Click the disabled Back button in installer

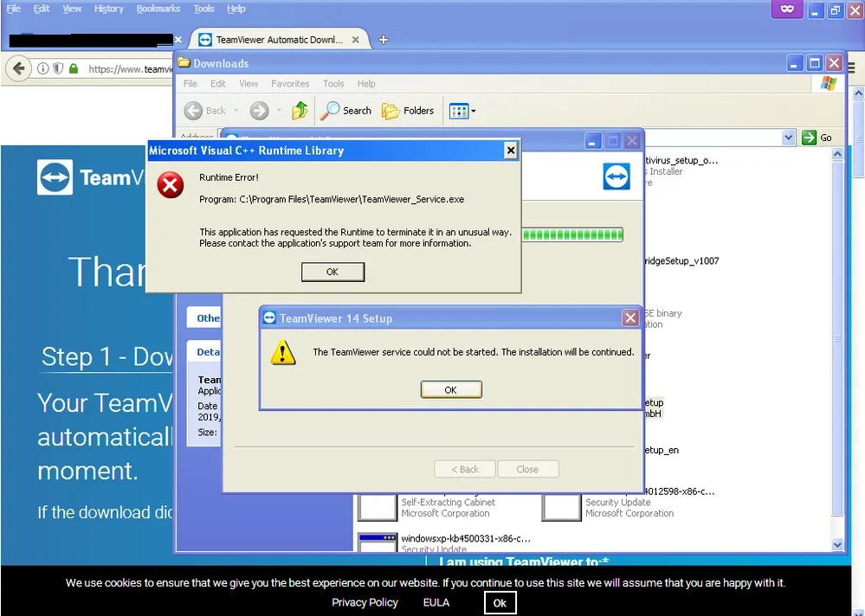(x=465, y=470)
